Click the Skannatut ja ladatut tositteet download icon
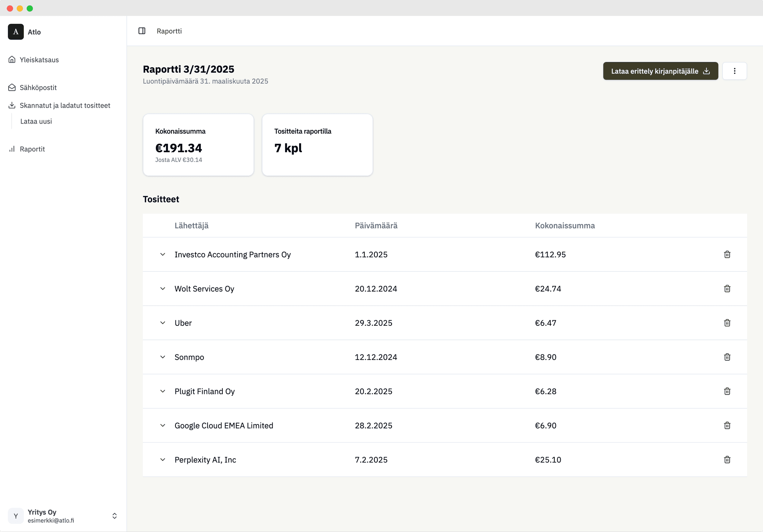763x532 pixels. (12, 105)
